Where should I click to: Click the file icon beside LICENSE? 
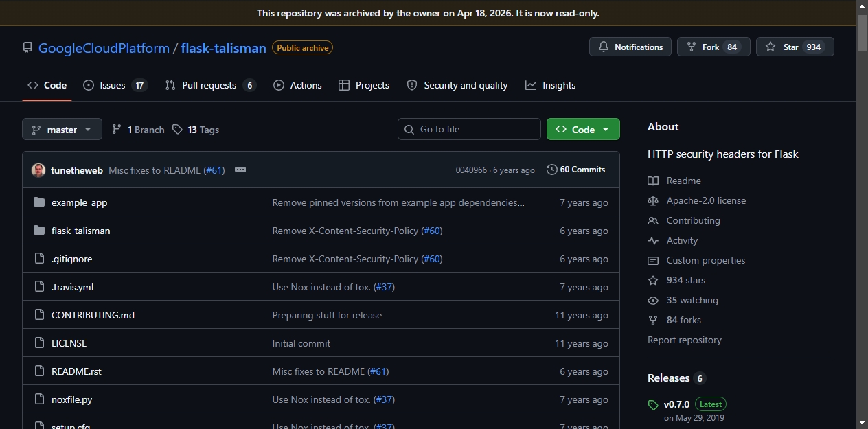[x=39, y=343]
